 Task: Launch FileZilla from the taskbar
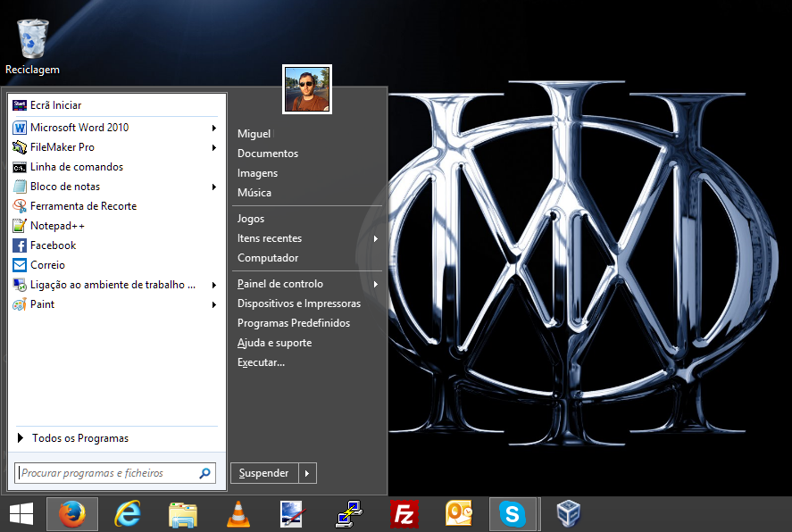pyautogui.click(x=404, y=515)
